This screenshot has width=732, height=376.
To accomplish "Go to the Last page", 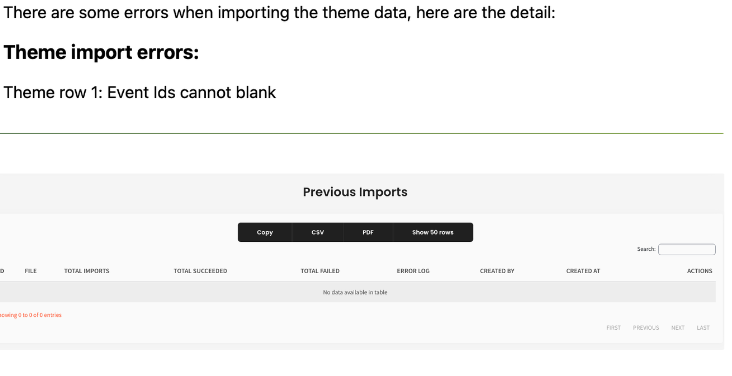I will [703, 328].
